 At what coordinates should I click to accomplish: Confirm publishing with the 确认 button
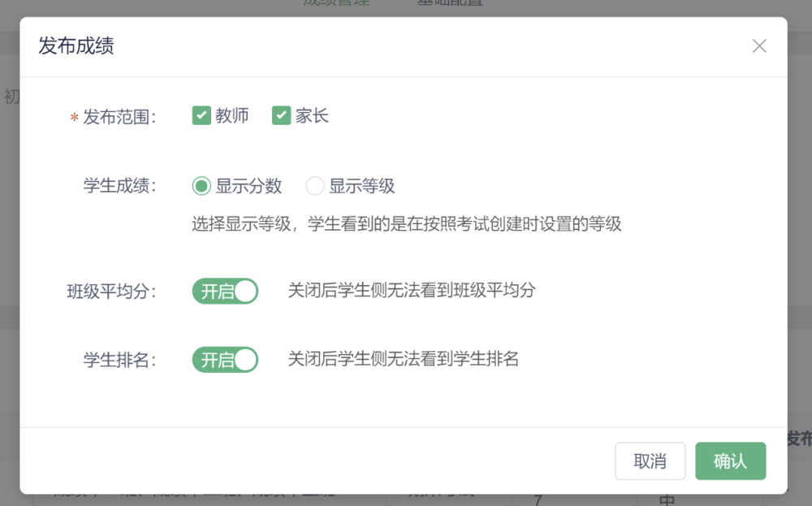730,461
